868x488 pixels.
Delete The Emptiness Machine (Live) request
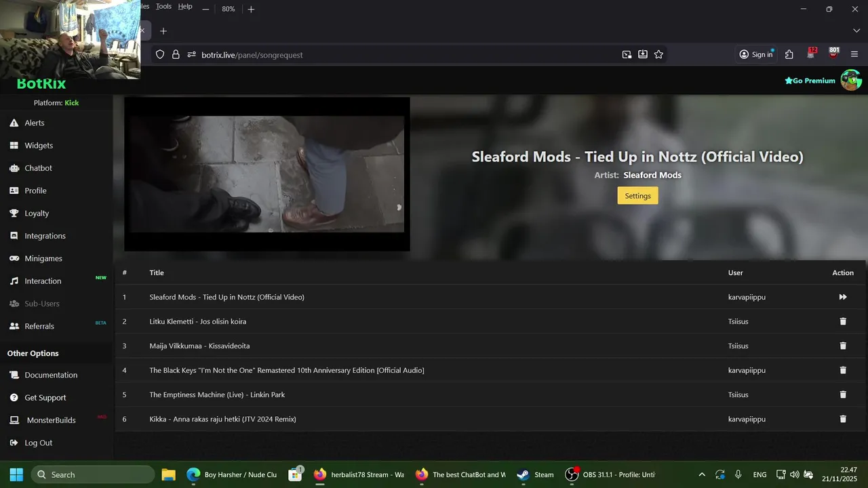click(843, 394)
